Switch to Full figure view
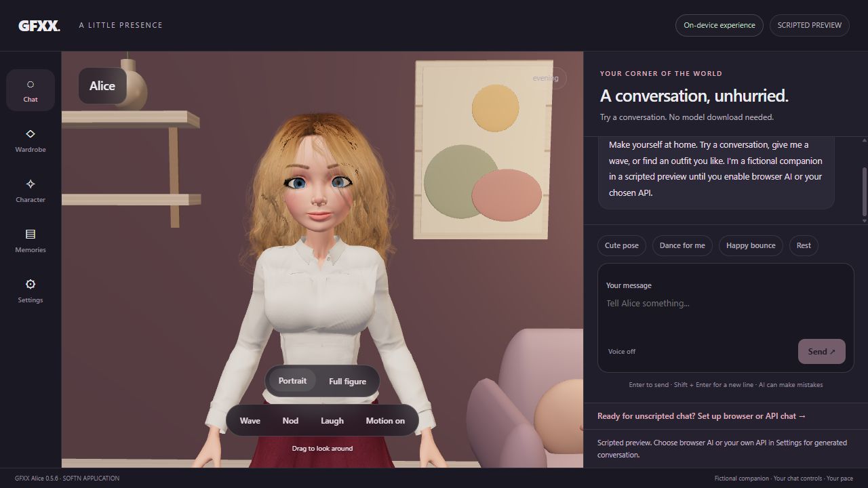This screenshot has height=488, width=868. (347, 381)
